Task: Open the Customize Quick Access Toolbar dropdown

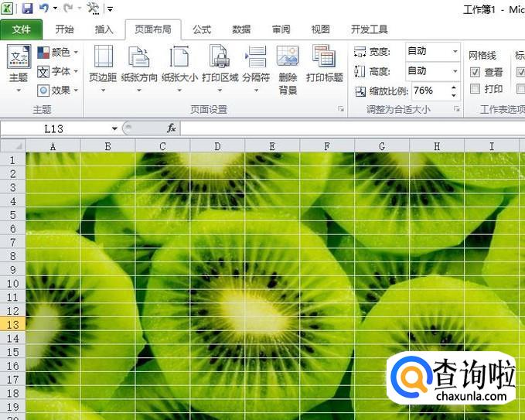Action: click(110, 9)
